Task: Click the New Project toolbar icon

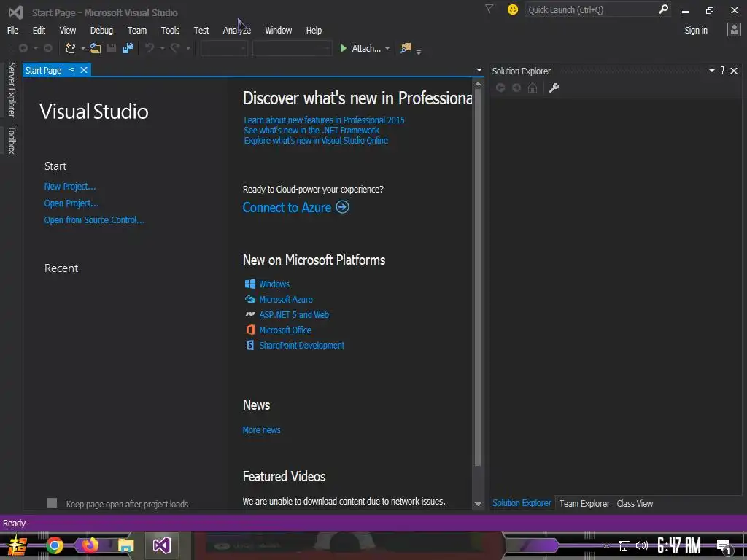Action: tap(71, 48)
